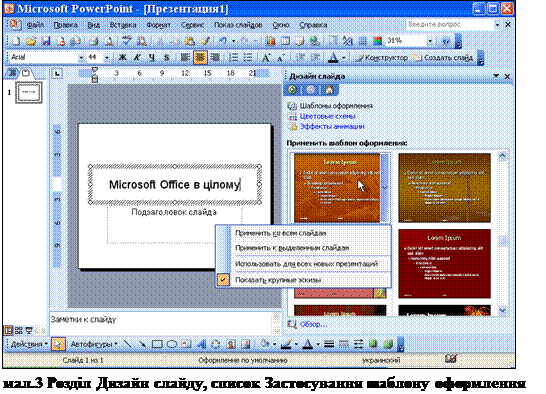Image resolution: width=546 pixels, height=394 pixels.
Task: Open the font size 44 dropdown
Action: [107, 57]
